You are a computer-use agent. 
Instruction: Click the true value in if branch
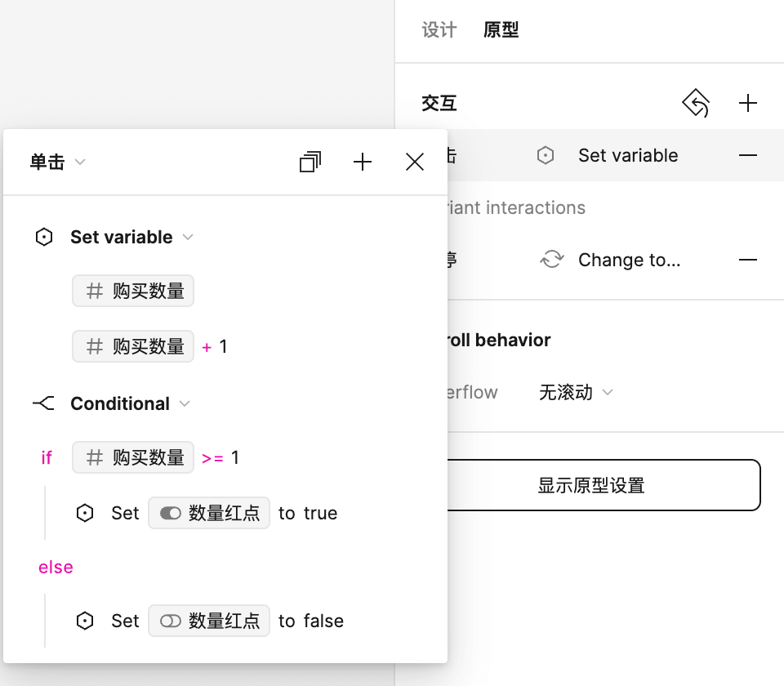[x=320, y=513]
